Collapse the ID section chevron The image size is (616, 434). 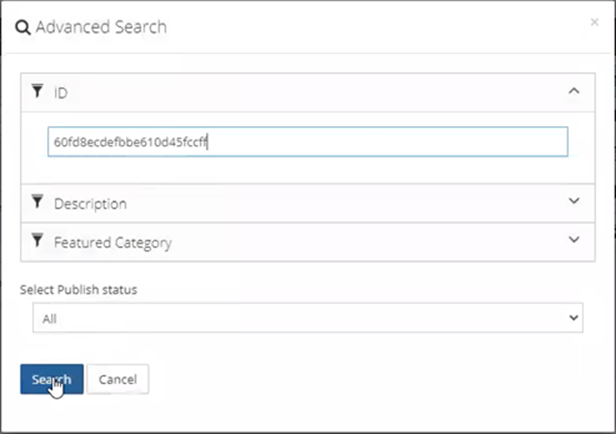point(574,91)
